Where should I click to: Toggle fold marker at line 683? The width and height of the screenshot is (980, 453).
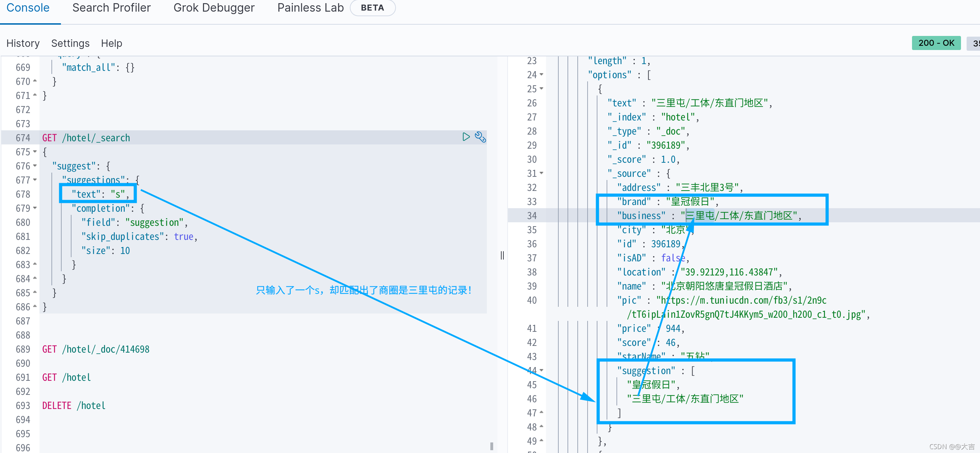tap(35, 264)
